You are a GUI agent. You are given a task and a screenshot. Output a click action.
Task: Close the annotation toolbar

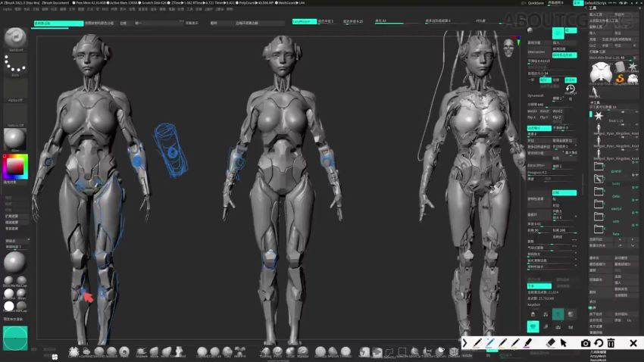(633, 343)
